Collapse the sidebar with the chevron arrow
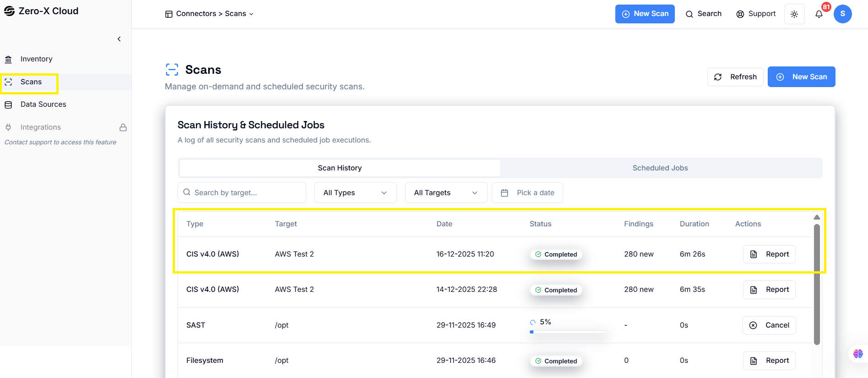 pyautogui.click(x=119, y=39)
